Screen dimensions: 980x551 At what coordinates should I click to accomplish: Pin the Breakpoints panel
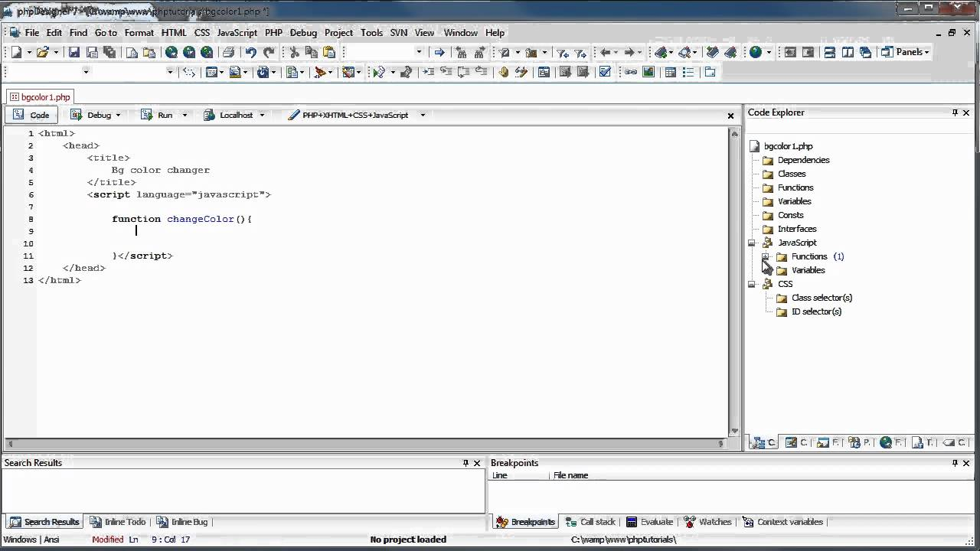point(955,463)
